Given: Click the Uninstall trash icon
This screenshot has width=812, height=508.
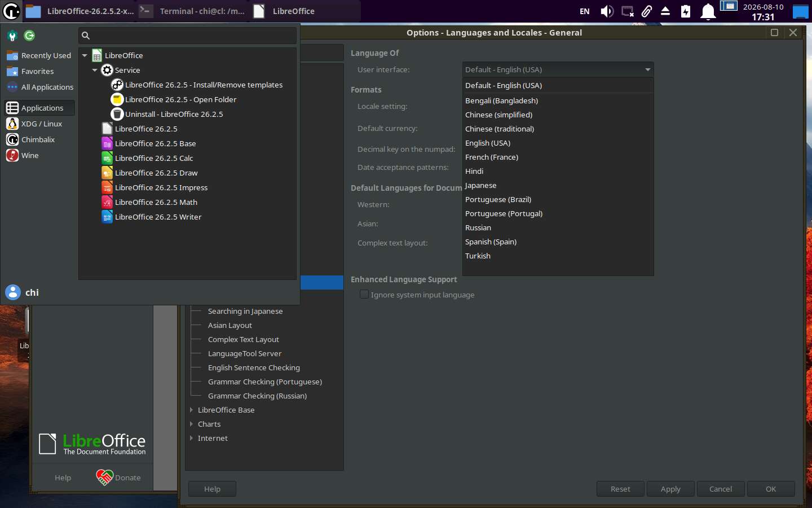Looking at the screenshot, I should click(x=117, y=114).
